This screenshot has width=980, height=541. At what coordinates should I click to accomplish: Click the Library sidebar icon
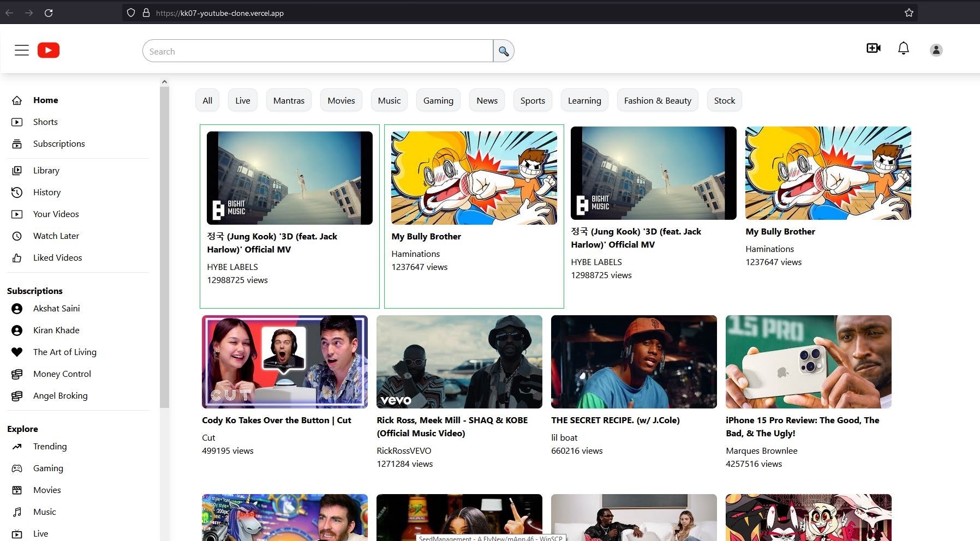pos(17,171)
